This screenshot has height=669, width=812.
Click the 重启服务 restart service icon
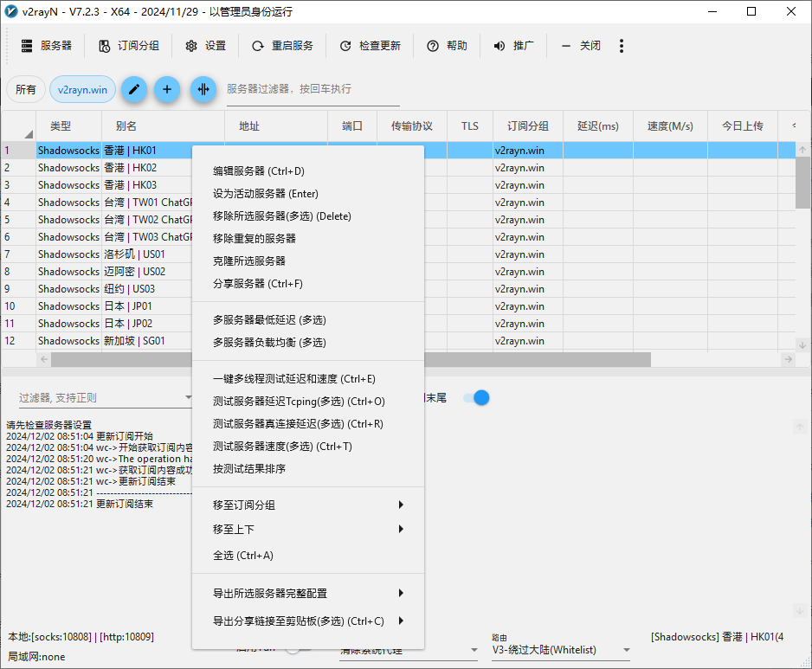257,46
